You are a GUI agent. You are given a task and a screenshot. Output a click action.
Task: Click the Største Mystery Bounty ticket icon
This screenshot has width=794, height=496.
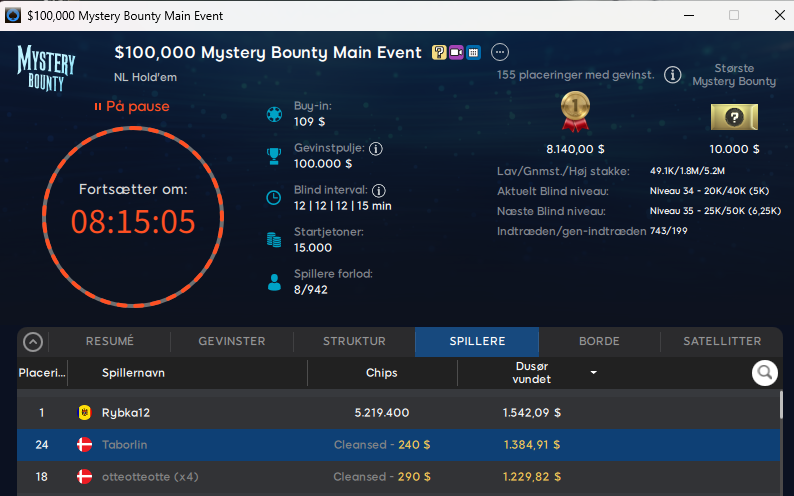tap(734, 117)
